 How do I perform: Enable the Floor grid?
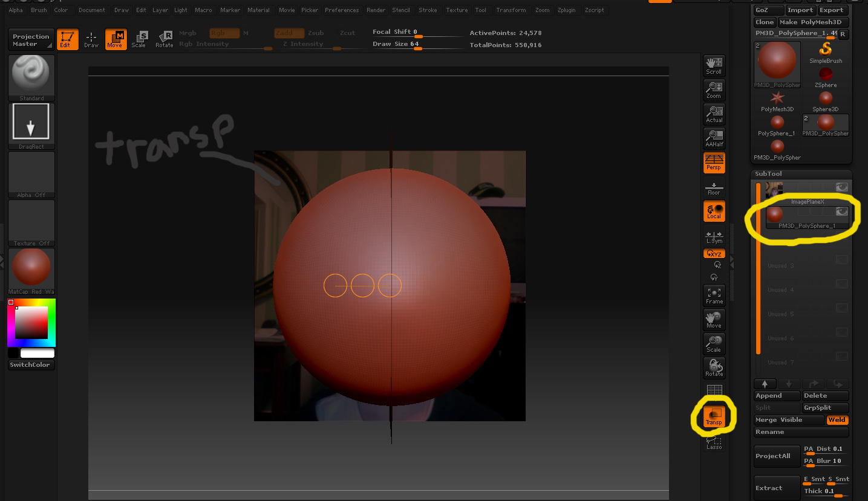tap(714, 188)
